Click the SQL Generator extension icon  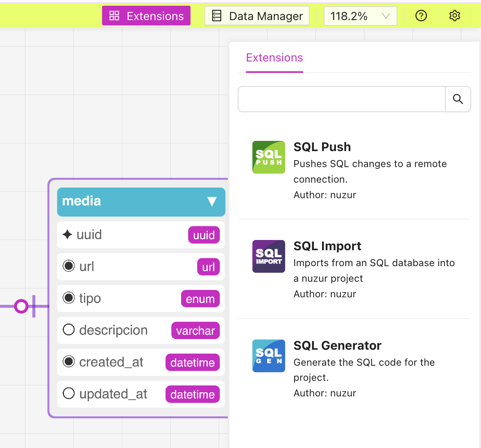268,355
